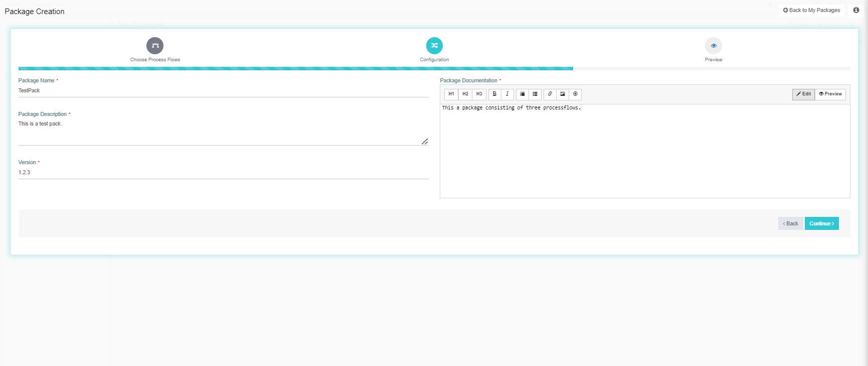Click the Package Documentation label
Image resolution: width=868 pixels, height=366 pixels.
point(469,80)
